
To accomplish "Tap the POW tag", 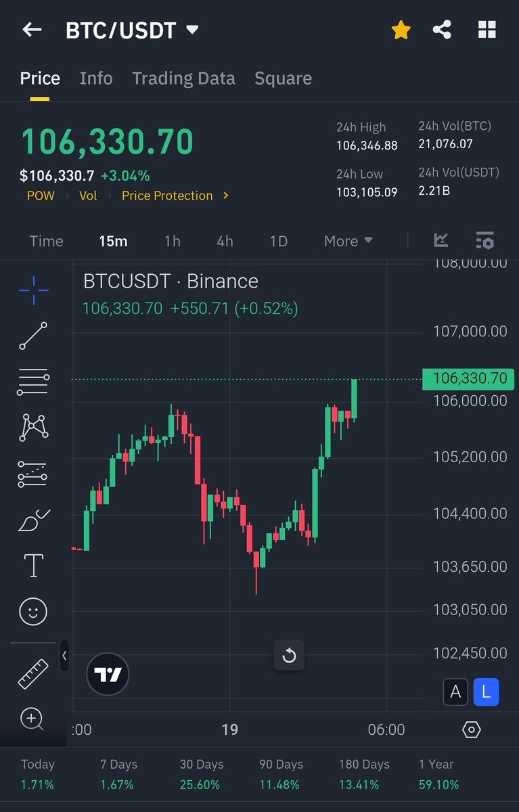I will click(41, 196).
